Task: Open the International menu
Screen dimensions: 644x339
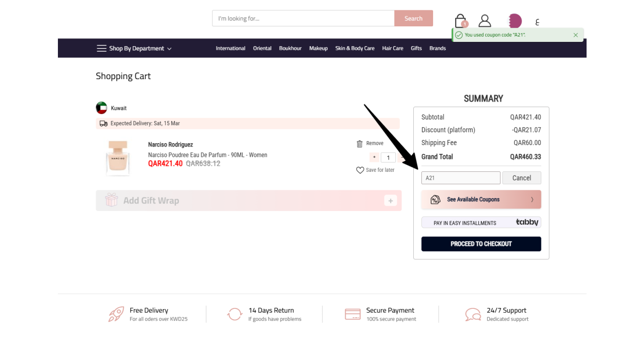Action: point(231,48)
